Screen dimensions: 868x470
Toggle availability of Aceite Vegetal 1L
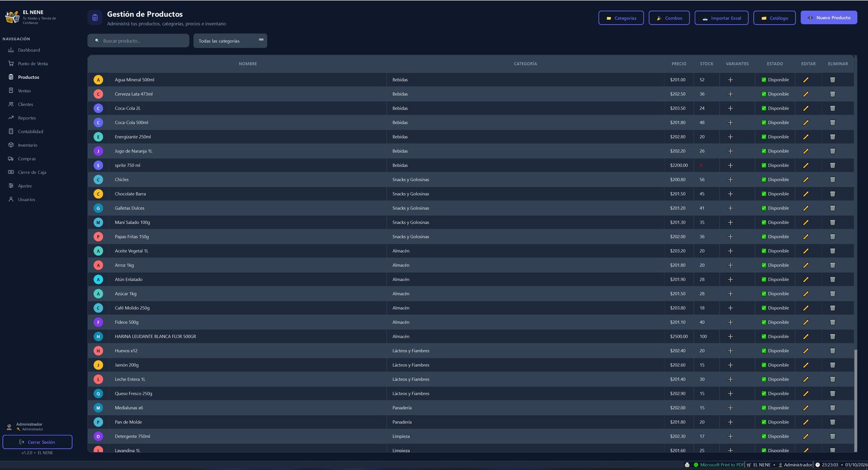point(764,251)
